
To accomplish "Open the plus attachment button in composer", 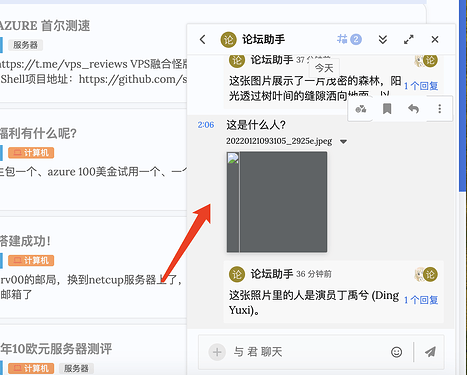I will click(217, 352).
